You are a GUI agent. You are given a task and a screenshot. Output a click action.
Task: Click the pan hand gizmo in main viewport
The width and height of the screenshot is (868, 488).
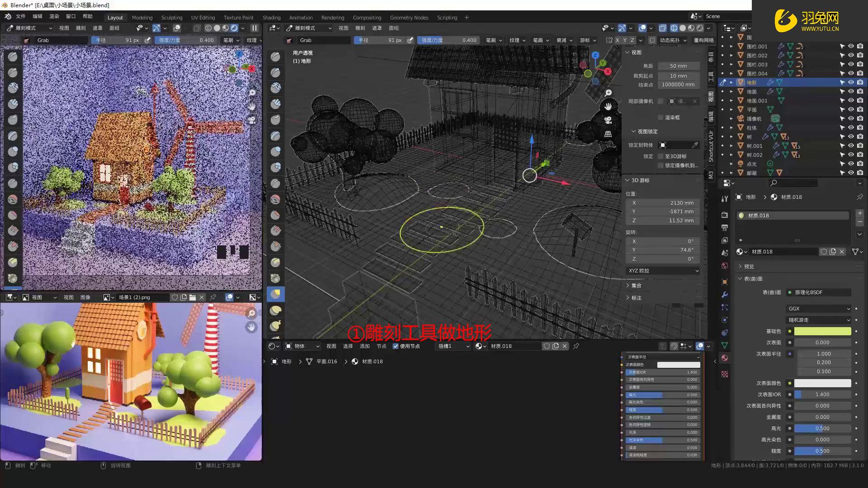pyautogui.click(x=609, y=106)
